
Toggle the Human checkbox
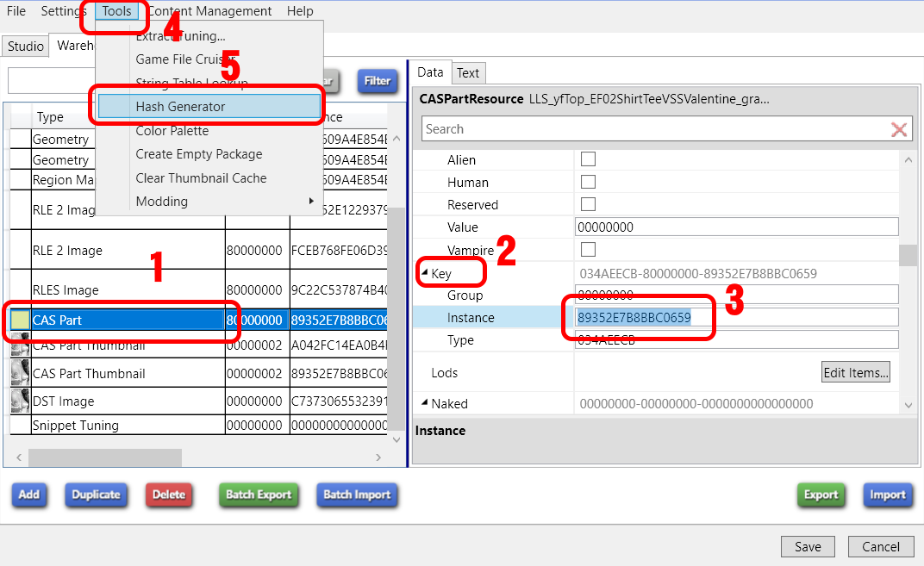tap(588, 182)
